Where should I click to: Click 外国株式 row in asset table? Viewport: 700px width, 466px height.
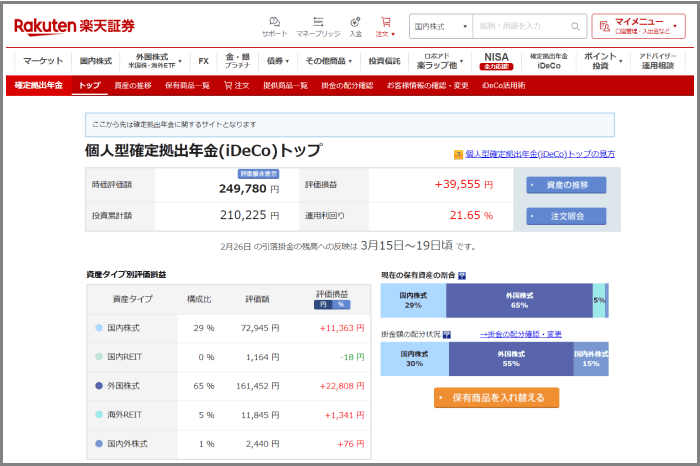coord(229,386)
